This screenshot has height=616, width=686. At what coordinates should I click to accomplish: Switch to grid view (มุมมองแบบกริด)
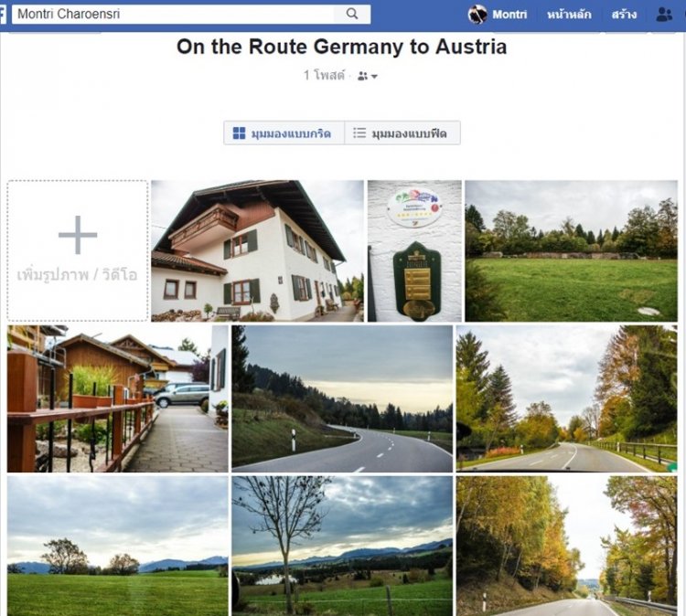pyautogui.click(x=284, y=133)
